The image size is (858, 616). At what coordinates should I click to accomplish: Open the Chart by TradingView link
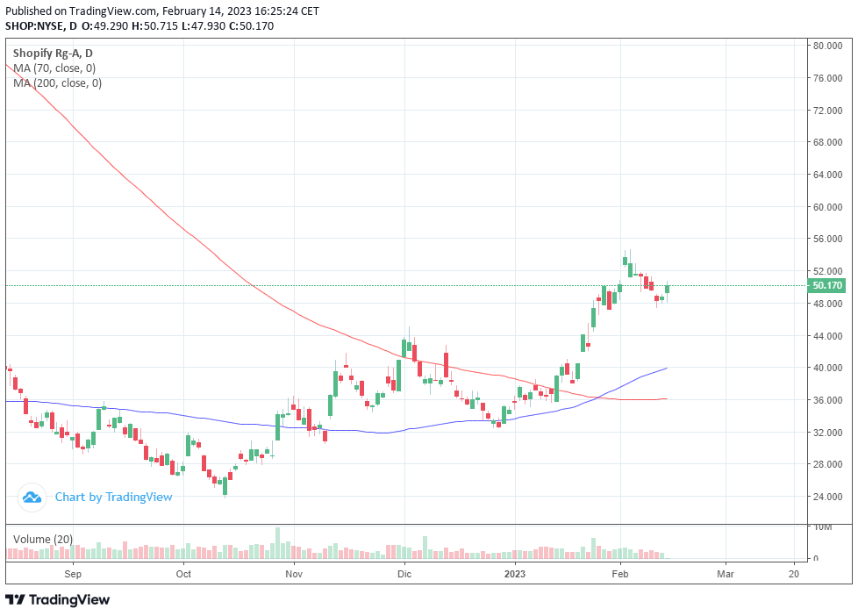coord(113,498)
